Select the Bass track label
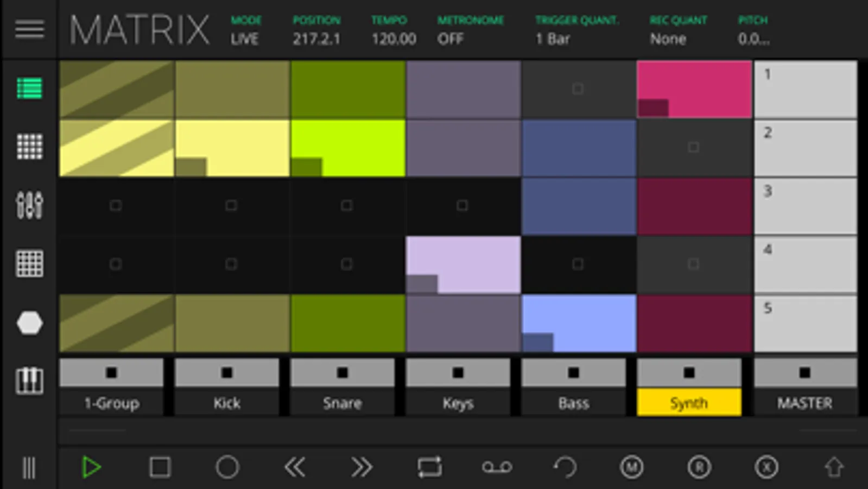Screen dimensions: 868x489 (x=574, y=403)
